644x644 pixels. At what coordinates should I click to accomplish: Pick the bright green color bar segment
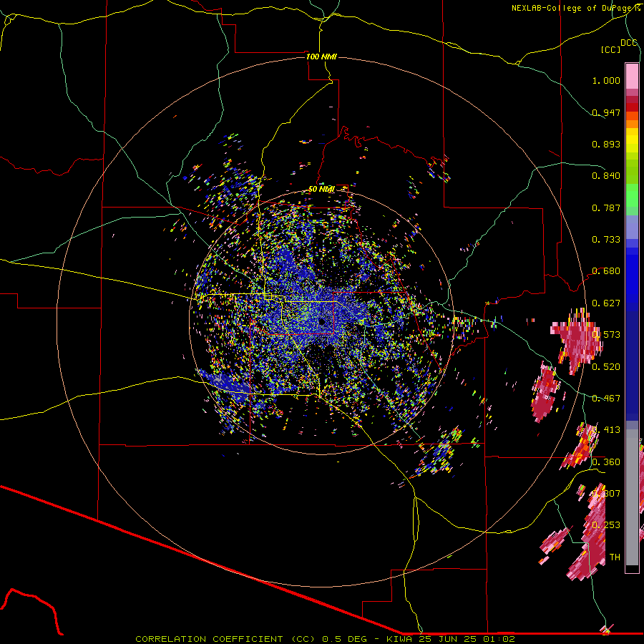(632, 195)
